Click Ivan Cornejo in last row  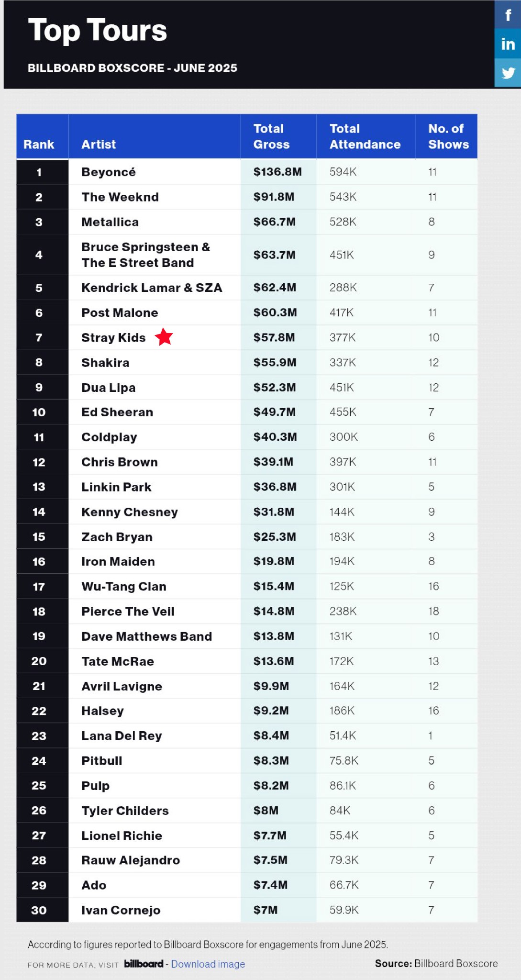(121, 910)
